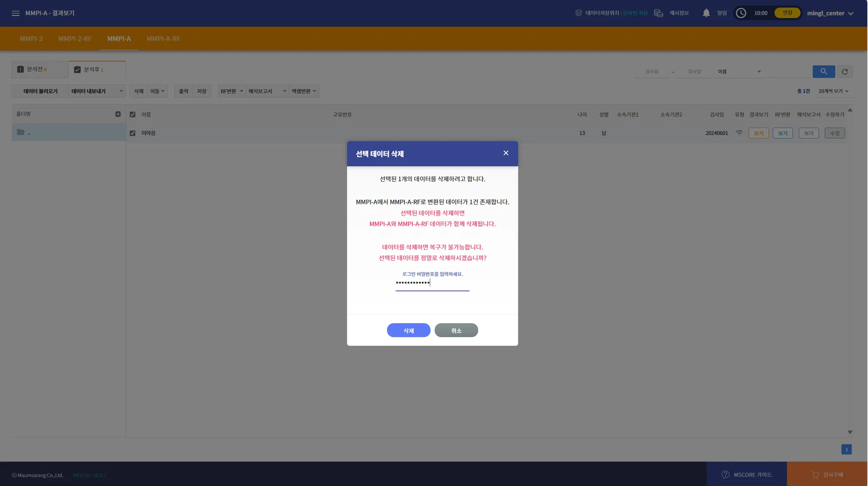Screen dimensions: 868x486
Task: Click the login password input field
Action: tap(432, 283)
